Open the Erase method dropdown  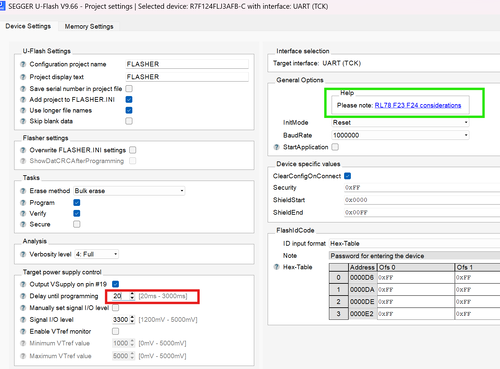pos(129,191)
